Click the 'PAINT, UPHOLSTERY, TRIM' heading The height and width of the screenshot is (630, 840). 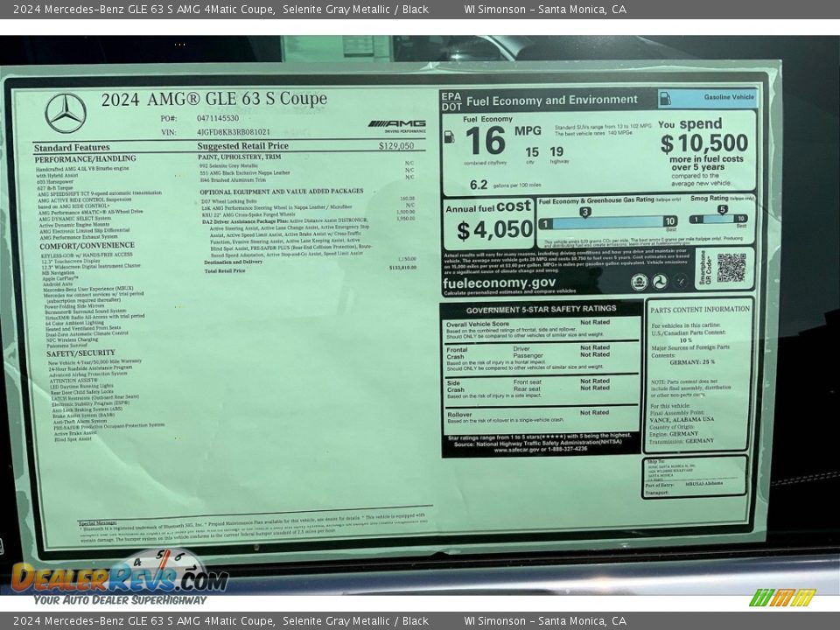240,157
